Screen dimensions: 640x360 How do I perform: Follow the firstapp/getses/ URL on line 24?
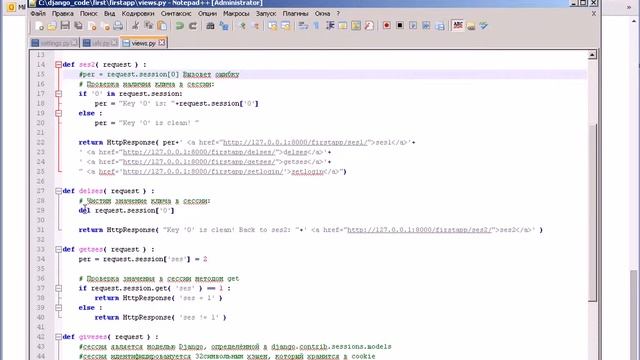point(199,162)
